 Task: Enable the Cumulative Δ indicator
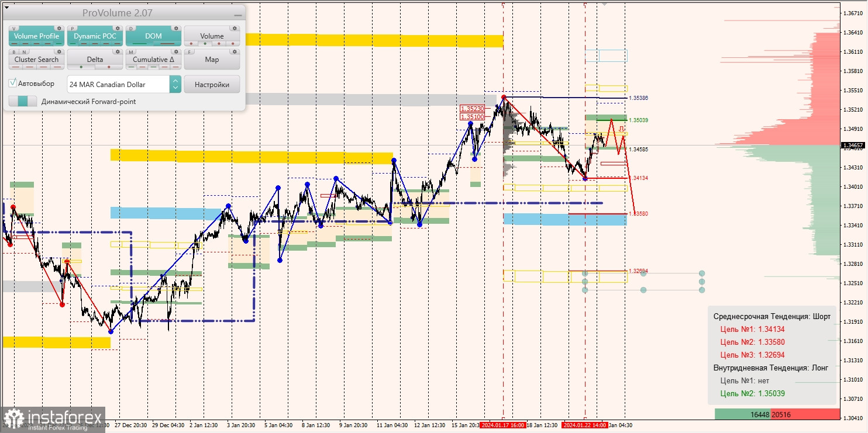pos(153,60)
